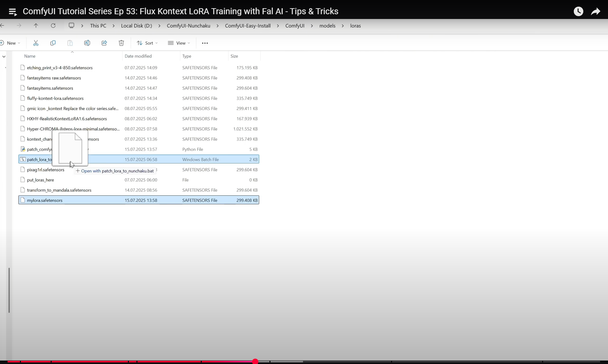The image size is (608, 364).
Task: Open the YouTube playlist menu icon
Action: (x=12, y=12)
